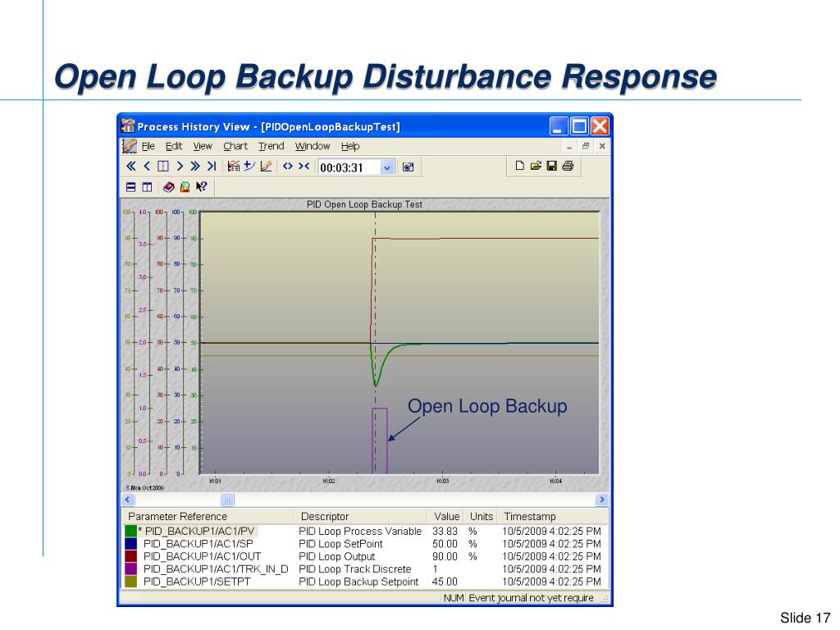Click the horizontal scrollbar left arrow
This screenshot has width=840, height=630.
tap(127, 500)
